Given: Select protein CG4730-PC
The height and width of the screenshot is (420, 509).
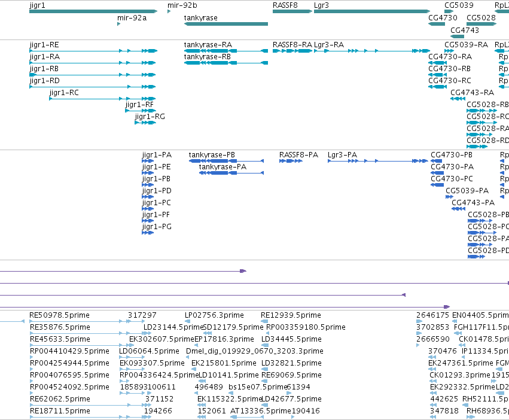Looking at the screenshot, I should tap(437, 185).
